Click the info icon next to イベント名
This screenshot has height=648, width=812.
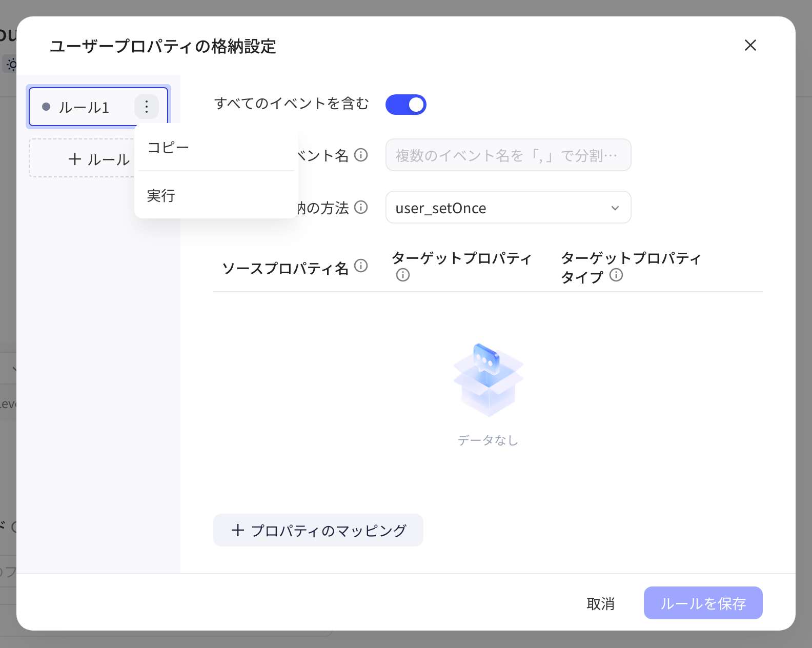pos(361,155)
